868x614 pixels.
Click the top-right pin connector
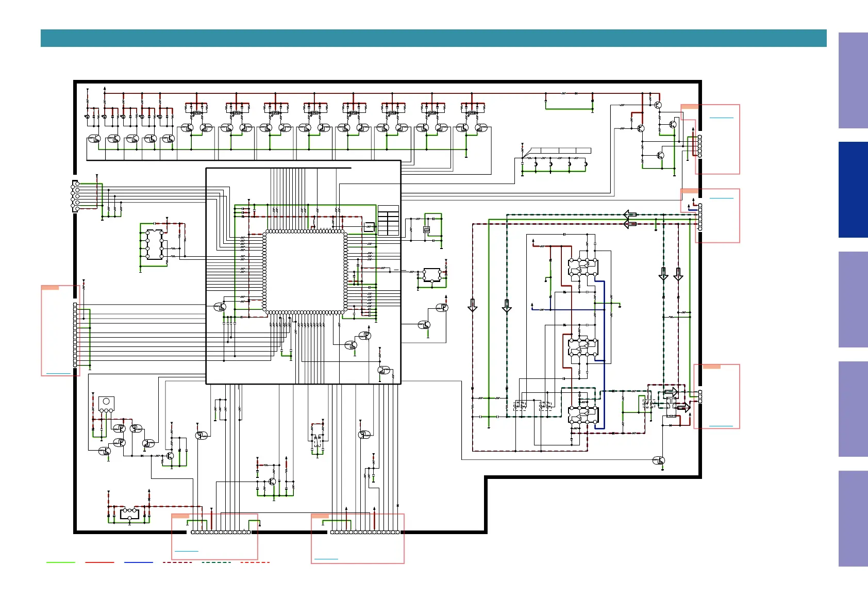(x=699, y=146)
